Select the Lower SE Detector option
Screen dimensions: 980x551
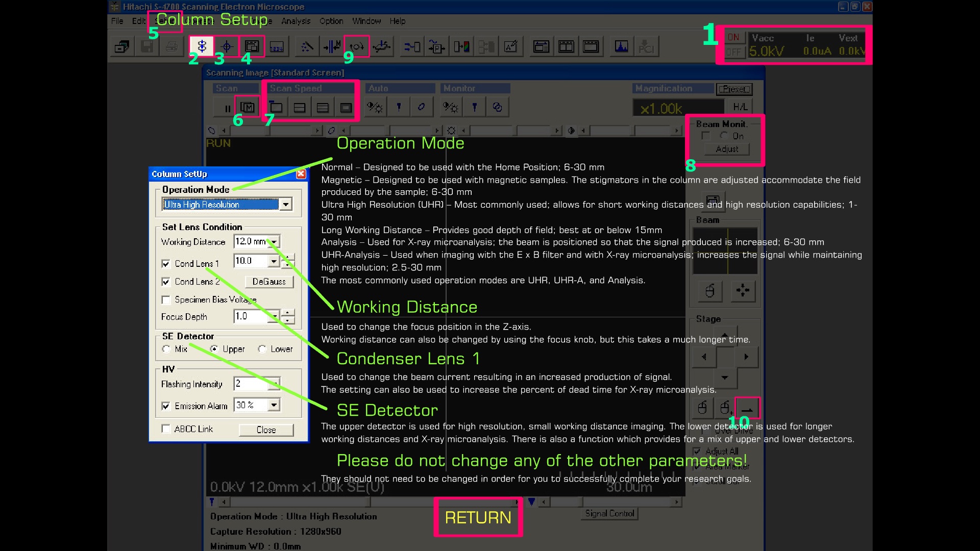tap(262, 349)
